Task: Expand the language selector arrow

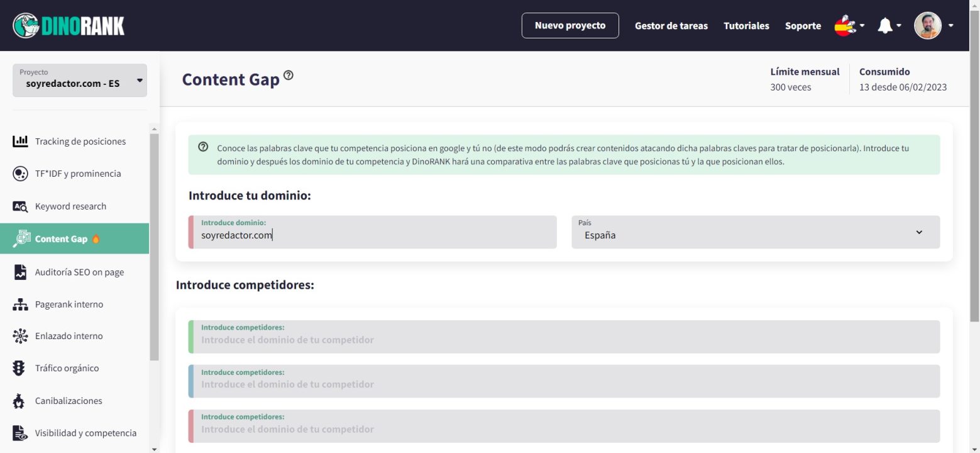Action: click(862, 26)
